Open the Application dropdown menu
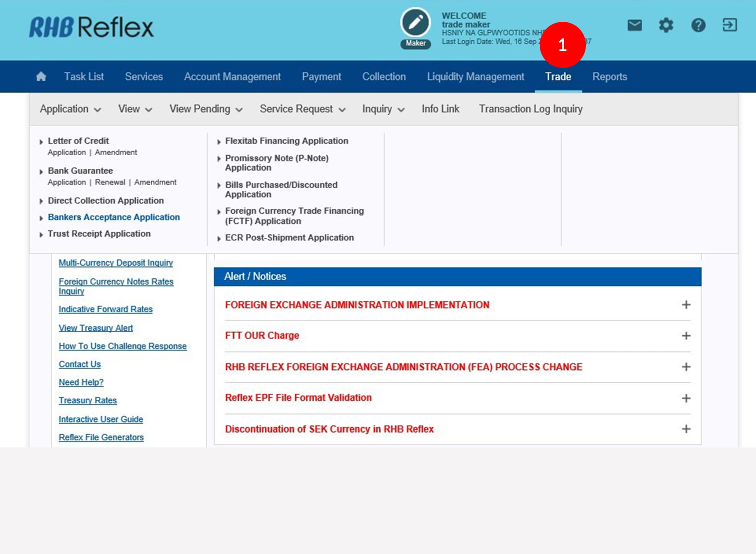The image size is (756, 554). pyautogui.click(x=70, y=109)
